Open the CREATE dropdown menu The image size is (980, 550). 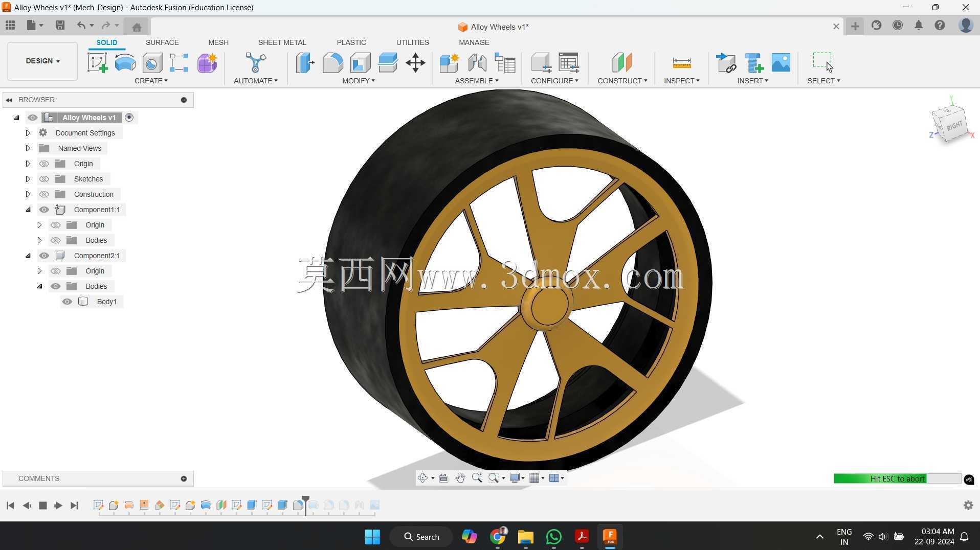coord(151,81)
